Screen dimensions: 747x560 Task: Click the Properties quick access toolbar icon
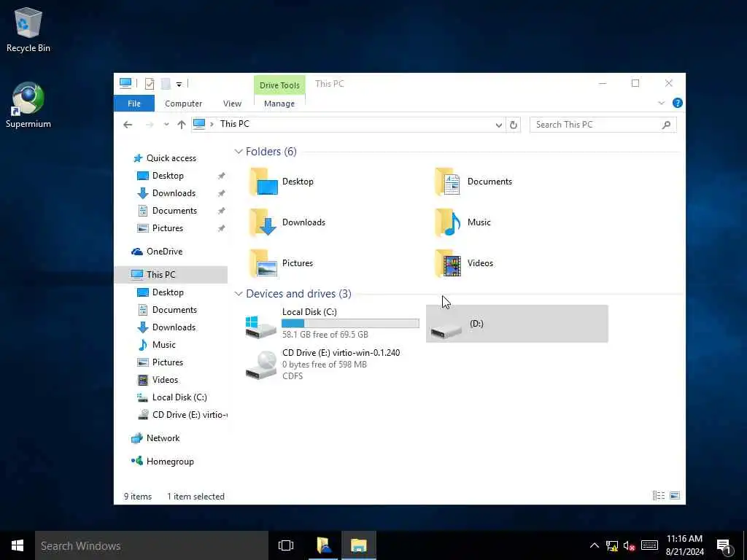(x=150, y=84)
